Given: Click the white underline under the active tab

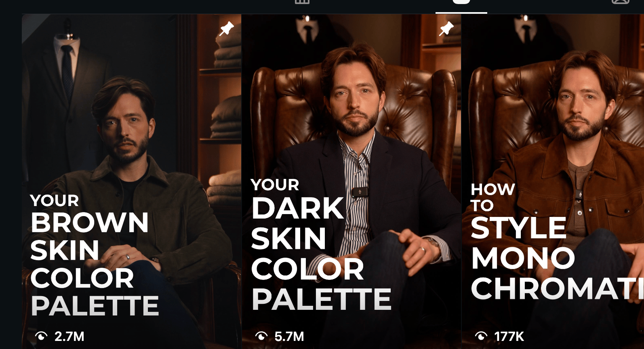Looking at the screenshot, I should tap(461, 13).
